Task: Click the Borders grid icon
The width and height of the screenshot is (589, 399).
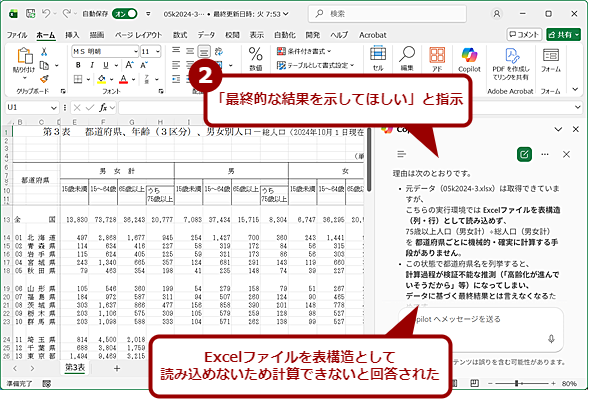Action: pos(78,79)
